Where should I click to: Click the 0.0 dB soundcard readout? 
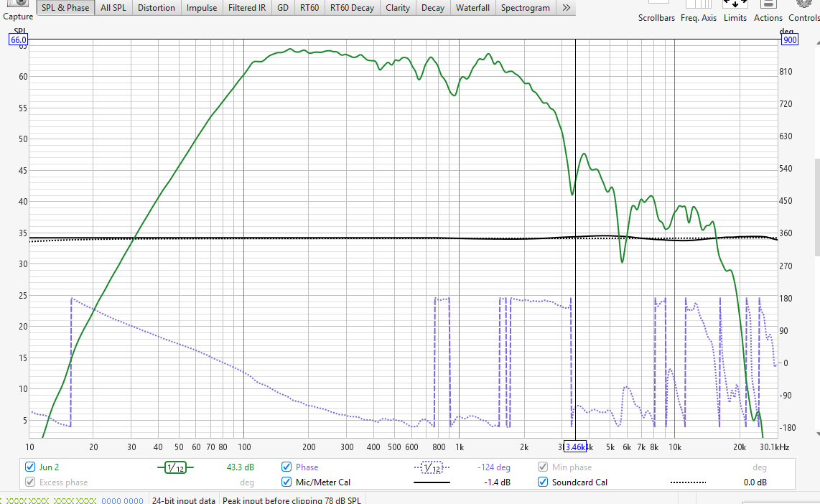[x=755, y=482]
